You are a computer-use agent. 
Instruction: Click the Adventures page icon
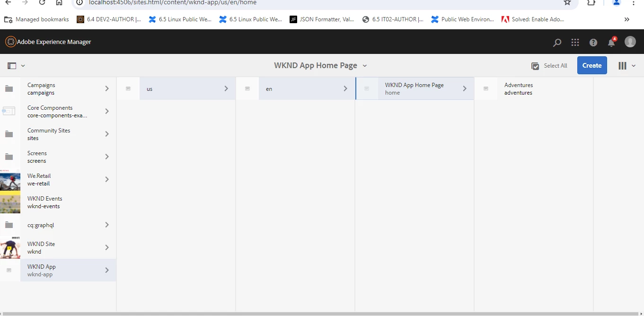pyautogui.click(x=485, y=88)
